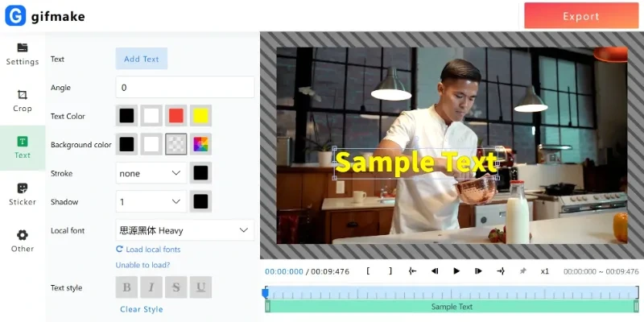
Task: Jump to range start icon
Action: (412, 271)
